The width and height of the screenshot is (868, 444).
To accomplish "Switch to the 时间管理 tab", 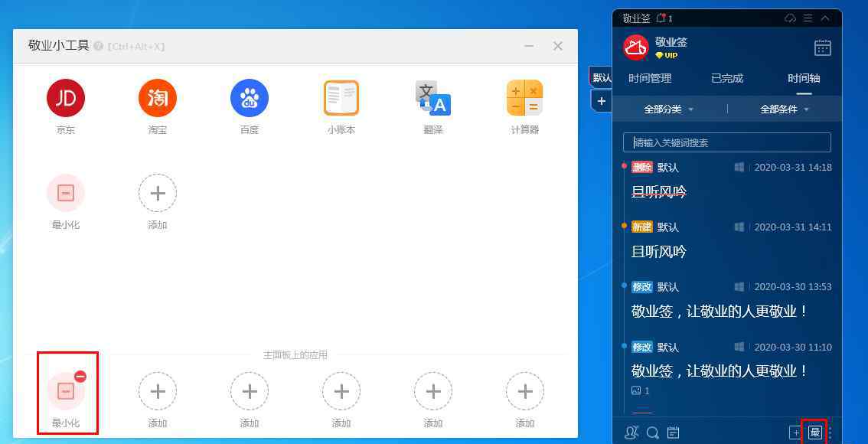I will click(650, 78).
